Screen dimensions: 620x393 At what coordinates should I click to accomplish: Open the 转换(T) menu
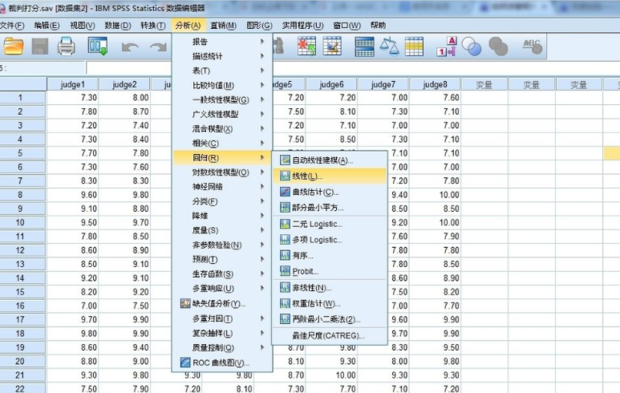click(153, 25)
